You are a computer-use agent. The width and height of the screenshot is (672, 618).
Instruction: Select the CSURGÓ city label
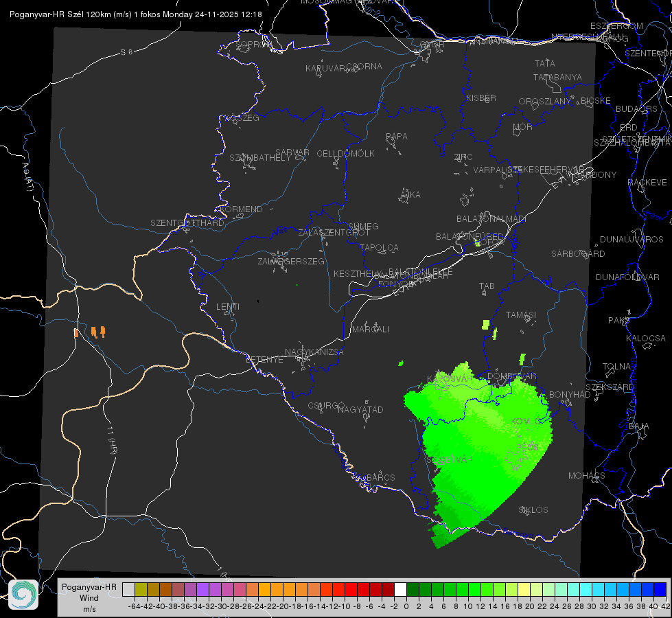326,406
